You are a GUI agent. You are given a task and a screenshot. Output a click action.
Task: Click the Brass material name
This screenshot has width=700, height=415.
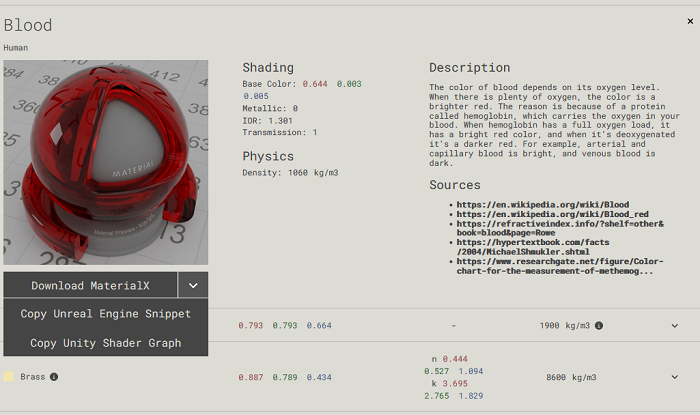[33, 377]
